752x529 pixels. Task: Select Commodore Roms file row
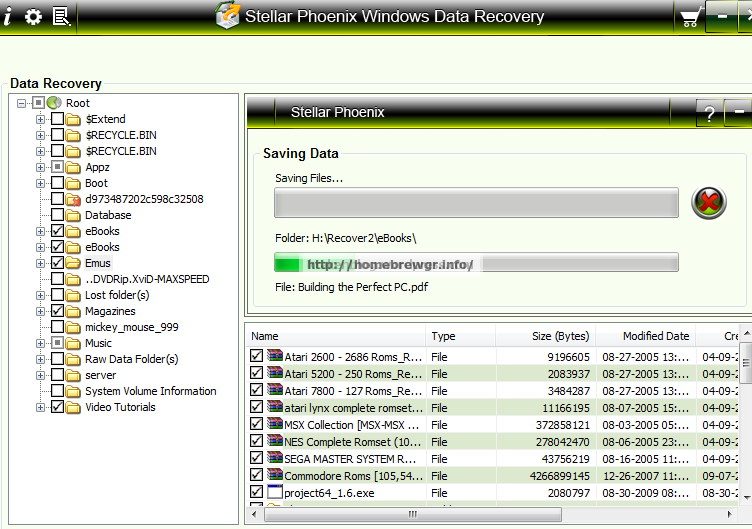pyautogui.click(x=493, y=476)
